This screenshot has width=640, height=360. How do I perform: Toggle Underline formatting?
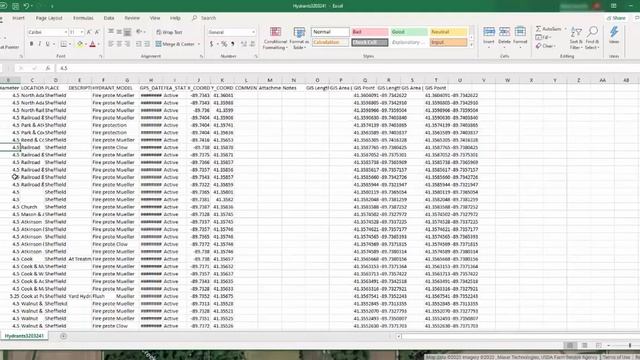click(x=48, y=44)
